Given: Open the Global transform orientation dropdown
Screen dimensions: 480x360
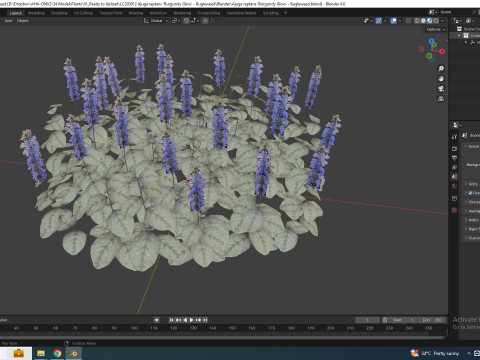Looking at the screenshot, I should tap(156, 21).
